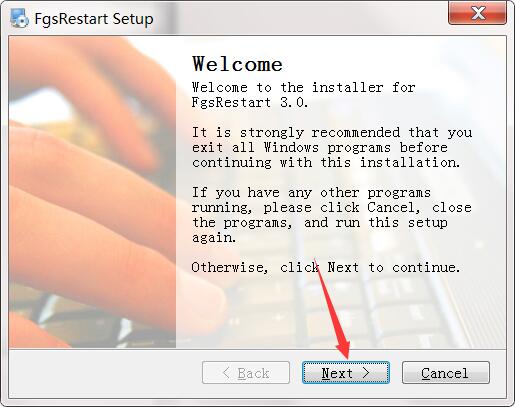Click the left chevron inside the Back button
Viewport: 515px width, 407px height.
pyautogui.click(x=226, y=373)
